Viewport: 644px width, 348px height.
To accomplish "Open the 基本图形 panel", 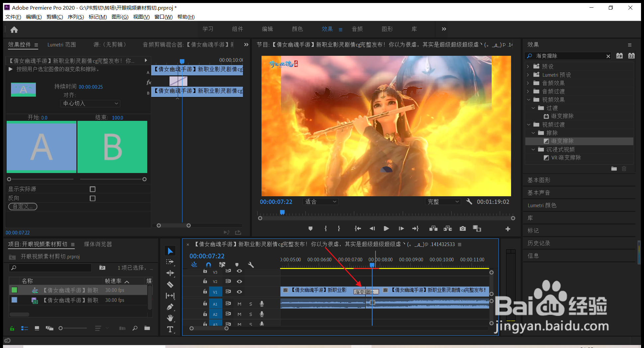I will click(x=539, y=180).
